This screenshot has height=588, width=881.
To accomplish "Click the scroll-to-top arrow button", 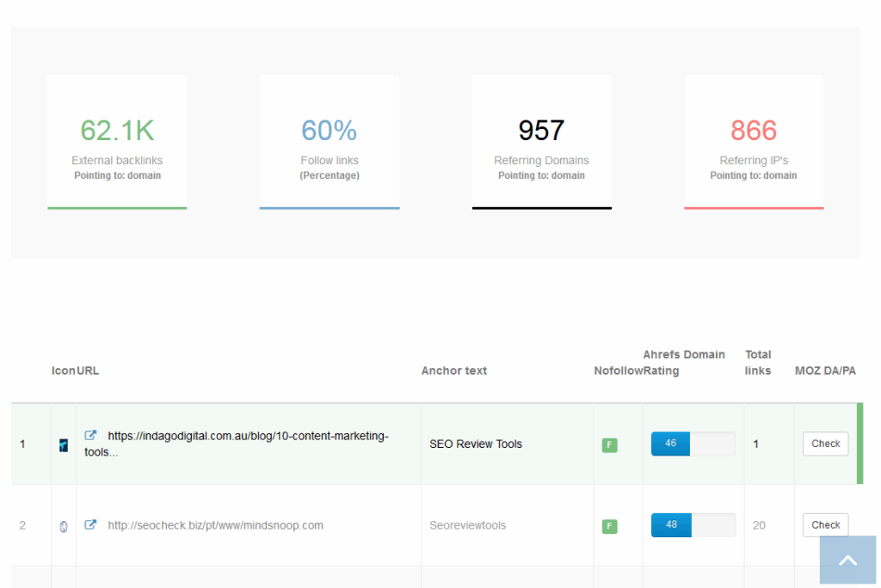I will click(847, 560).
